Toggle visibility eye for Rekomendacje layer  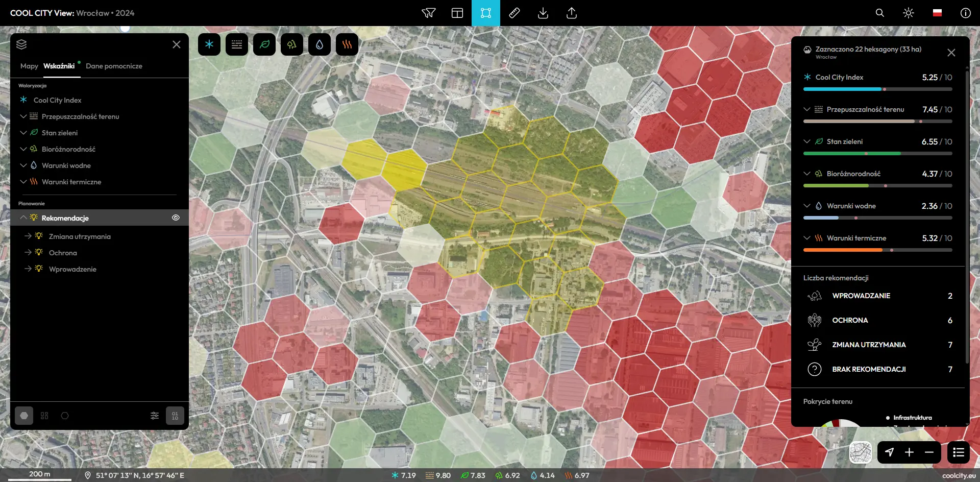click(x=176, y=218)
